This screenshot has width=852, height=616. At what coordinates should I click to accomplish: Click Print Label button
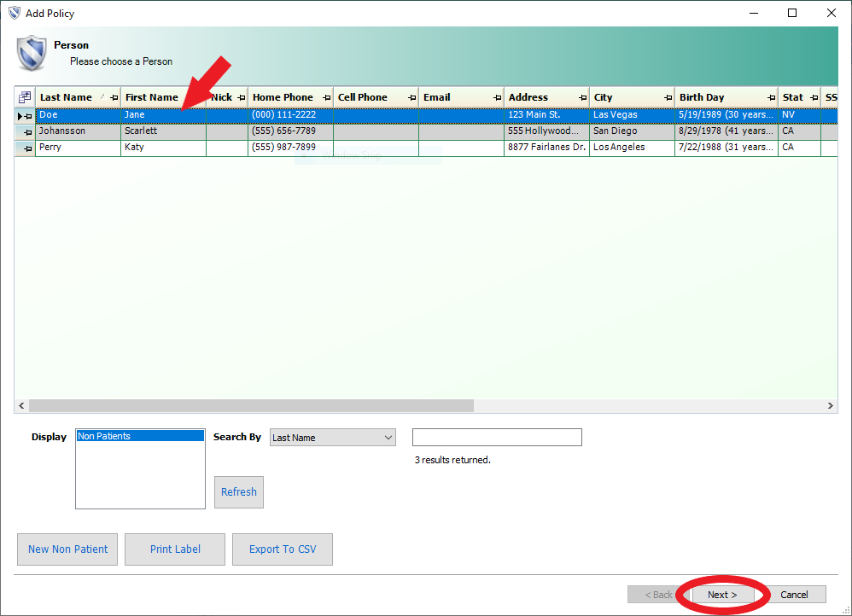[x=175, y=549]
